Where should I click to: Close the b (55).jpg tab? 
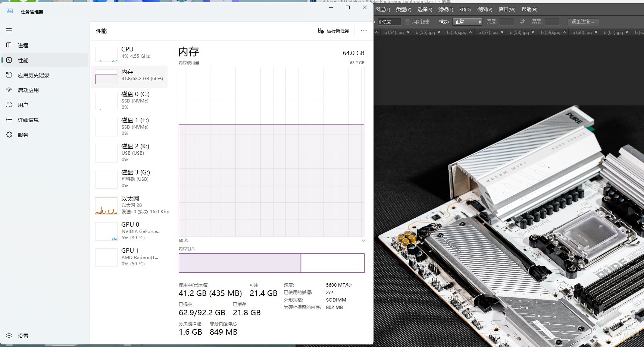tap(439, 32)
